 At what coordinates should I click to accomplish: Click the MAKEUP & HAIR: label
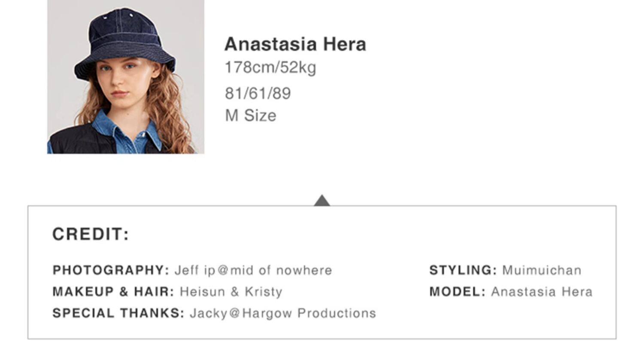[x=113, y=292]
